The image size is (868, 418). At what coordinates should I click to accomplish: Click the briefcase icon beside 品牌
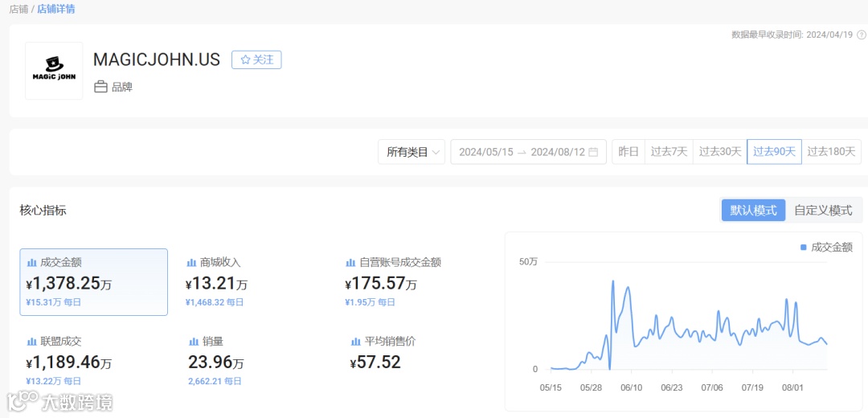pyautogui.click(x=100, y=87)
